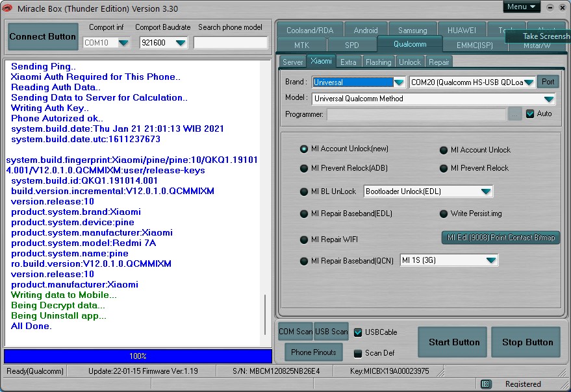
Task: Open the Comport Baudrate 921600 dropdown
Action: [x=181, y=43]
